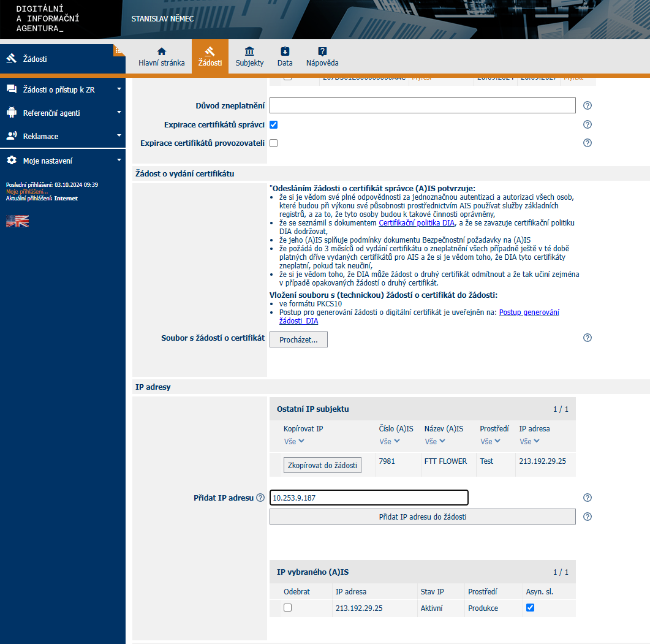This screenshot has width=650, height=644.
Task: Click Procházet file browse button
Action: click(298, 339)
